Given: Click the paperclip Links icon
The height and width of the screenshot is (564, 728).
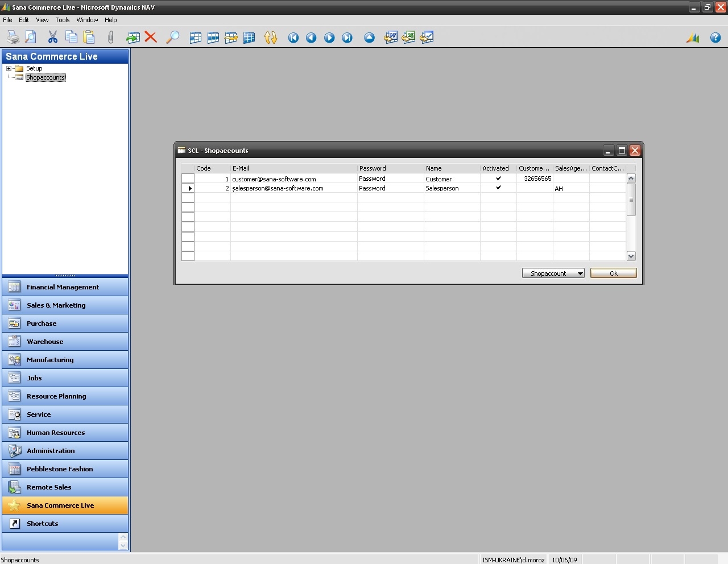Looking at the screenshot, I should [111, 38].
